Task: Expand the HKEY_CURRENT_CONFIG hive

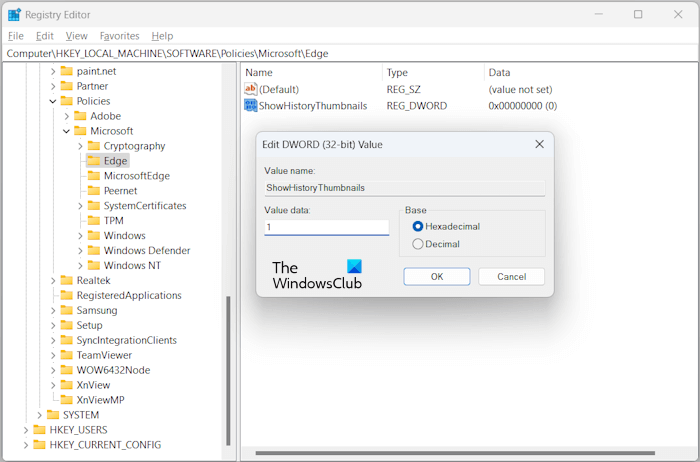Action: (25, 445)
